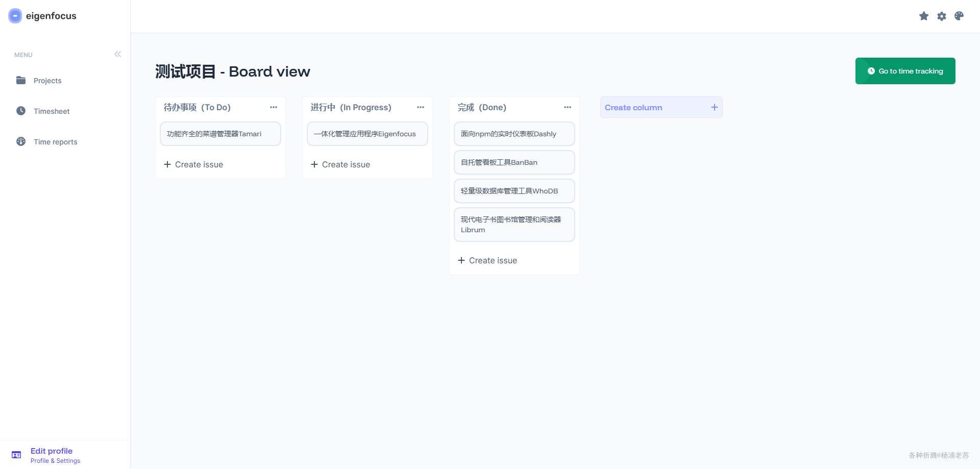Open the Tamari recipe manager issue card
Image resolution: width=980 pixels, height=469 pixels.
click(x=220, y=134)
